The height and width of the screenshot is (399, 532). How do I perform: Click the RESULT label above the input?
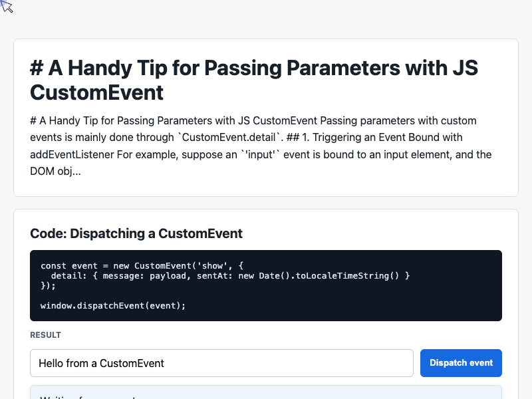pos(45,335)
